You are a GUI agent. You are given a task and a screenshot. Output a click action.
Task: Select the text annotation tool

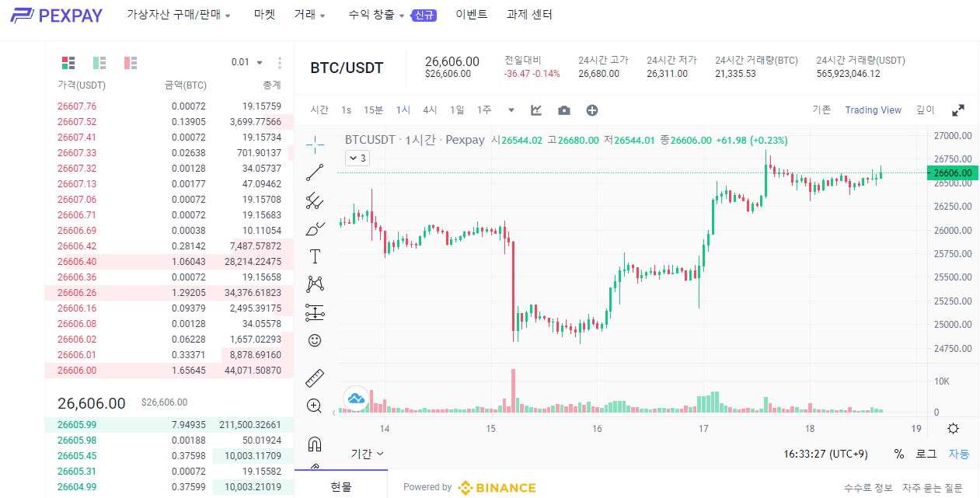pos(314,256)
